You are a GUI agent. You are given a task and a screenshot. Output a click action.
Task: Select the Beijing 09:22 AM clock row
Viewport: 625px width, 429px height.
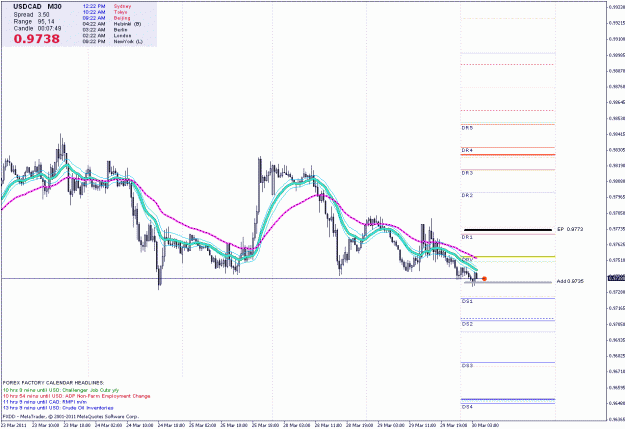point(106,18)
